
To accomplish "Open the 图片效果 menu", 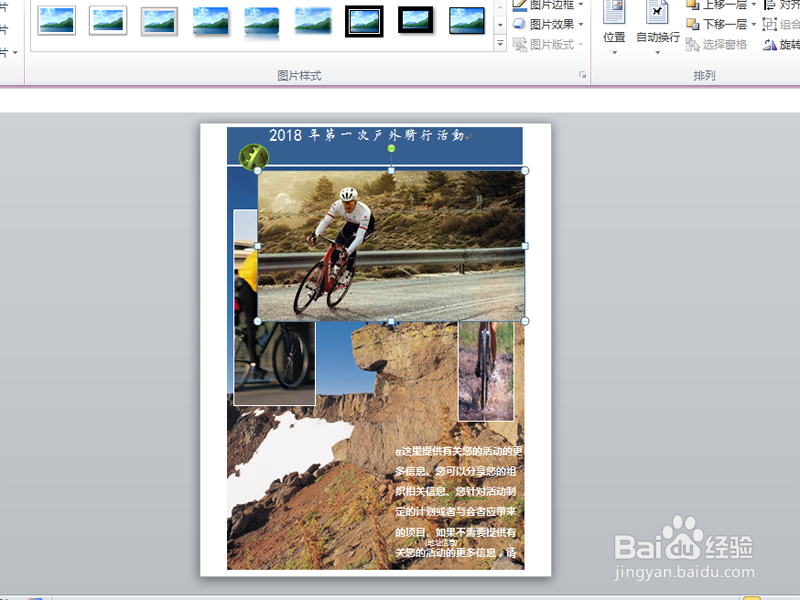I will pos(548,24).
